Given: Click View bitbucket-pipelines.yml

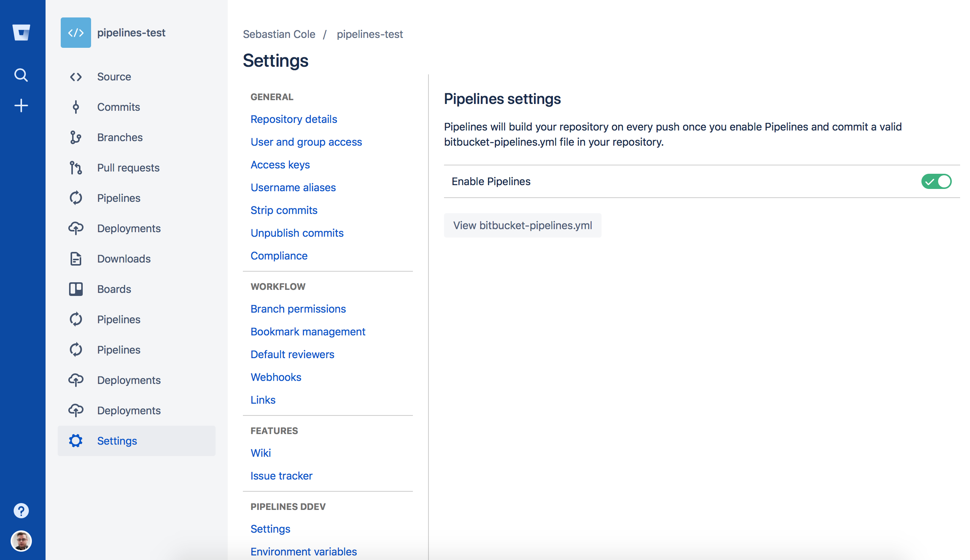Looking at the screenshot, I should tap(522, 225).
